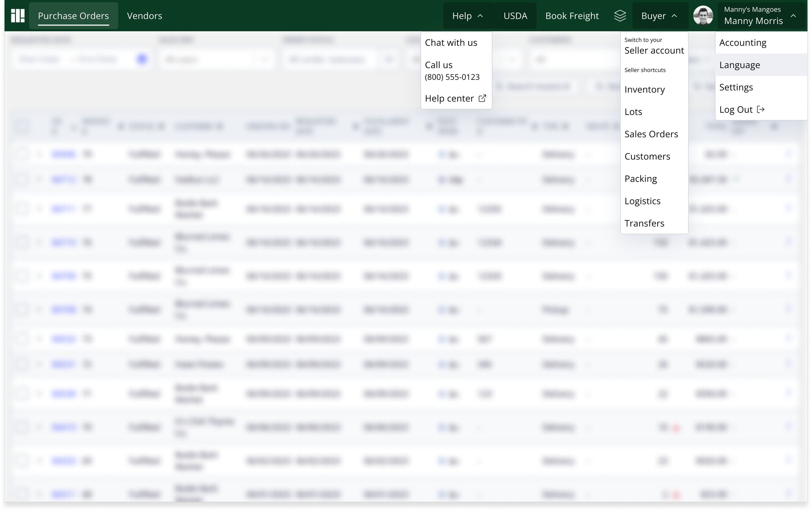Select Accounting from the user menu
Image resolution: width=812 pixels, height=511 pixels.
[742, 43]
